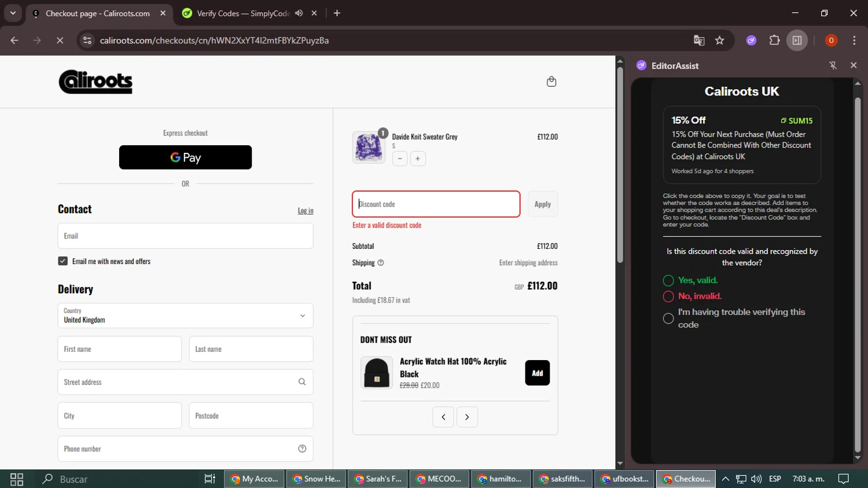Click the address bar URL
Image resolution: width=868 pixels, height=488 pixels.
pos(214,41)
